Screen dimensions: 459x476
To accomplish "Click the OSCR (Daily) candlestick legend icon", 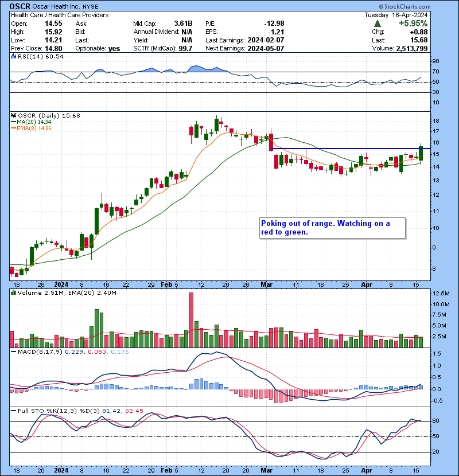I will [x=13, y=115].
